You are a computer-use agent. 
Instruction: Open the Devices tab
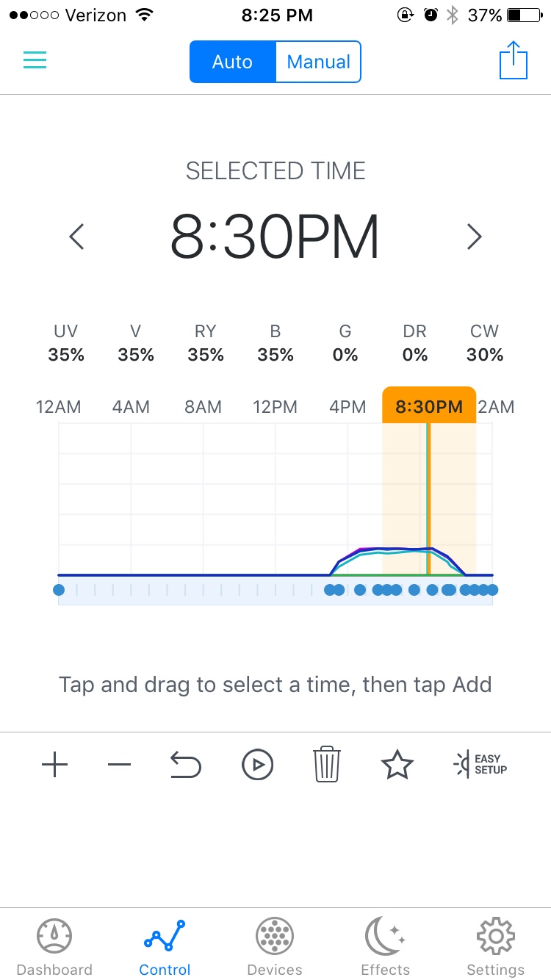click(x=275, y=947)
